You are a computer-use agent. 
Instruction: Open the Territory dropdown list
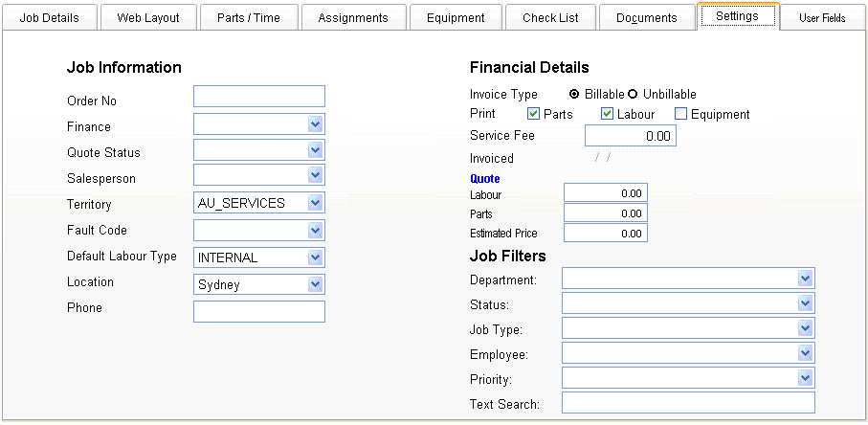click(x=315, y=202)
